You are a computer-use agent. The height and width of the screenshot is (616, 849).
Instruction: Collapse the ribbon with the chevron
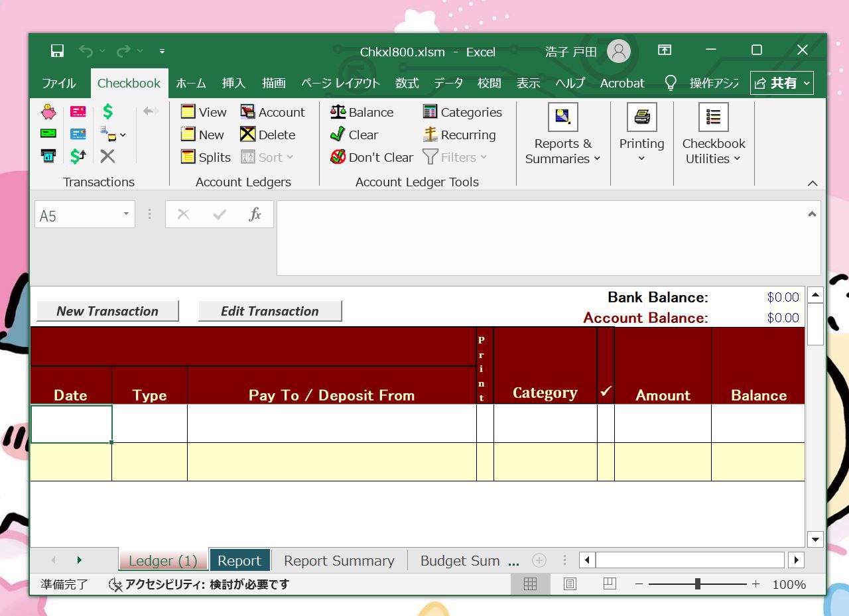(813, 183)
